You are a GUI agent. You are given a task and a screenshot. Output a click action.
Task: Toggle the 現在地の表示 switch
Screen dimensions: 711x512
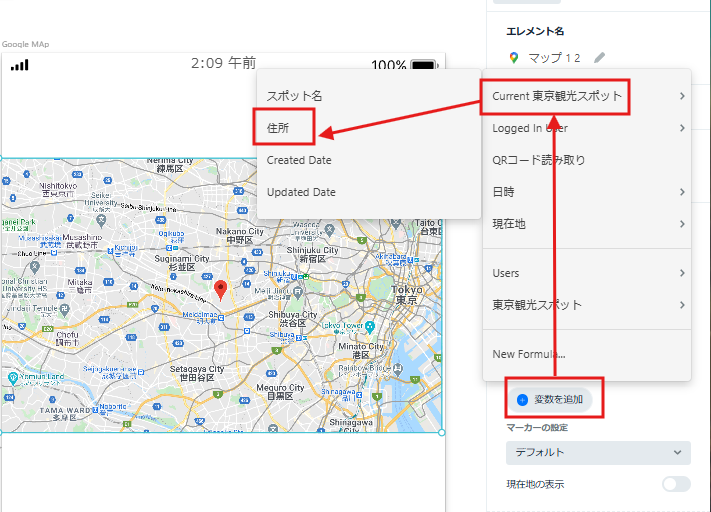(676, 484)
